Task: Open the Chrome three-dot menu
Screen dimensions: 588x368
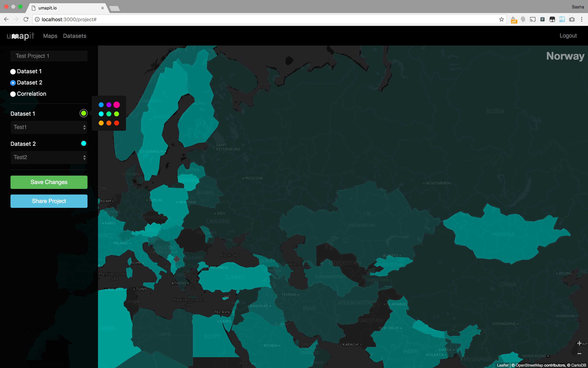Action: [582, 19]
